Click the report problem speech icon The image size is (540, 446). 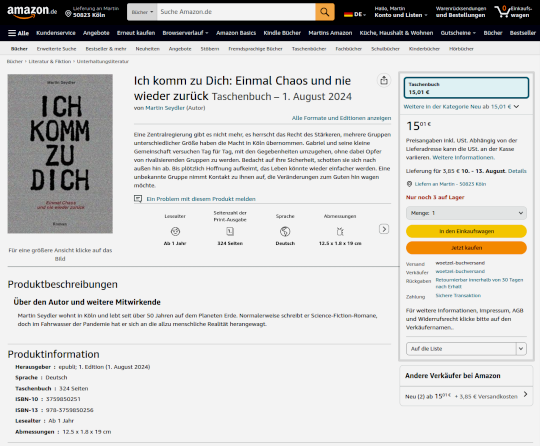(x=138, y=199)
